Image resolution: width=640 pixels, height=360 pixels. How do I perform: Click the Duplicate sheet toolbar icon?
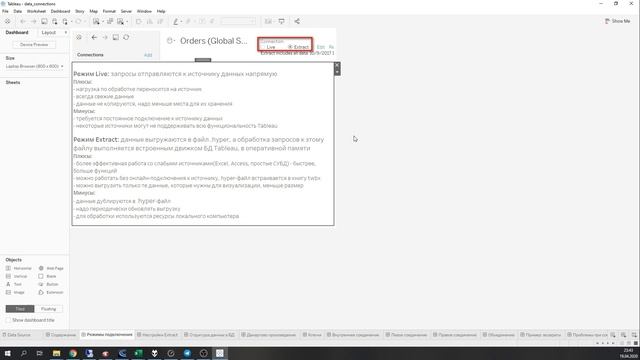click(110, 21)
